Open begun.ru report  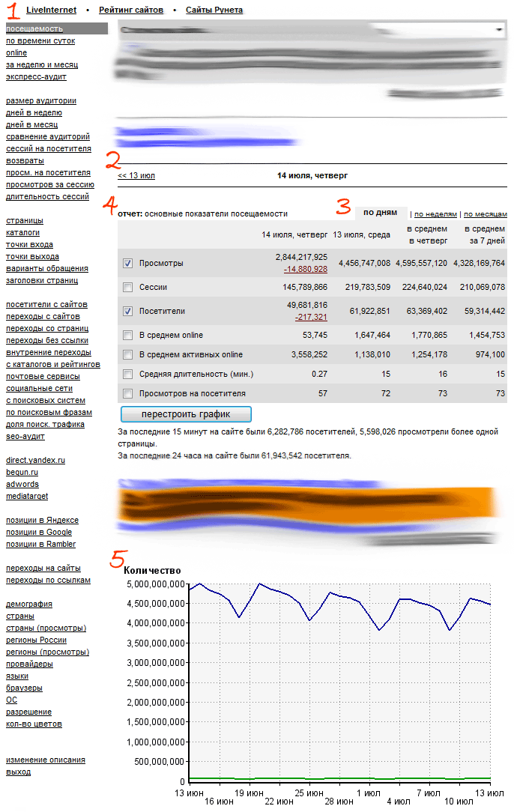(x=22, y=472)
